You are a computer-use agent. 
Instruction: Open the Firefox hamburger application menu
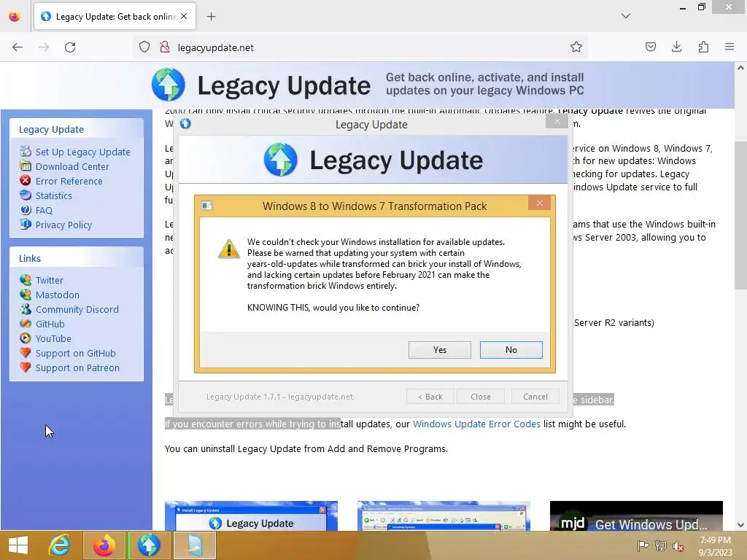point(729,47)
